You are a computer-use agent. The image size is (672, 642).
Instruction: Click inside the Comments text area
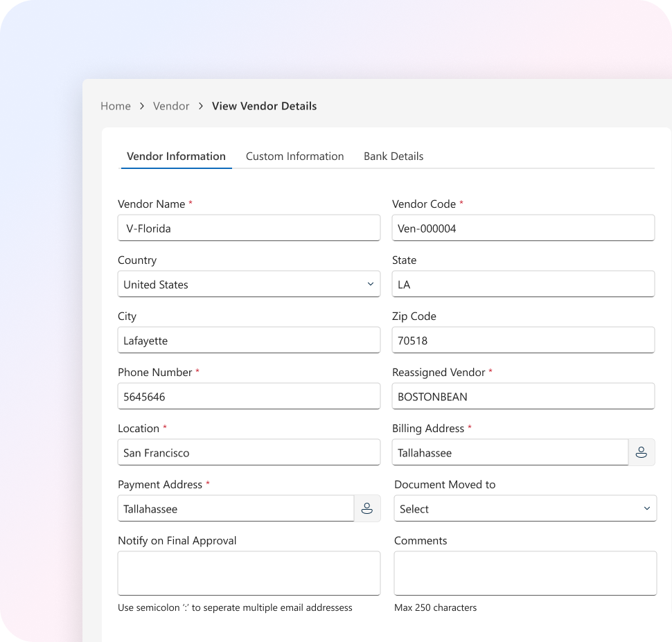(525, 573)
